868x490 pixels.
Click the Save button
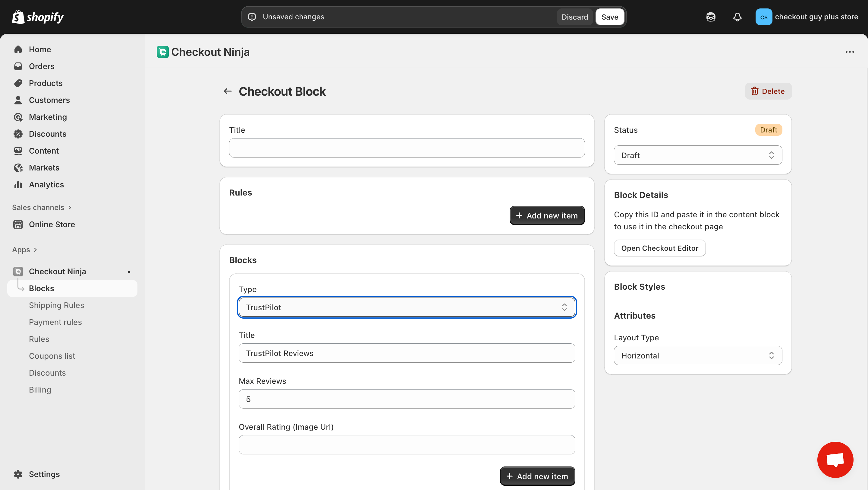pos(610,17)
